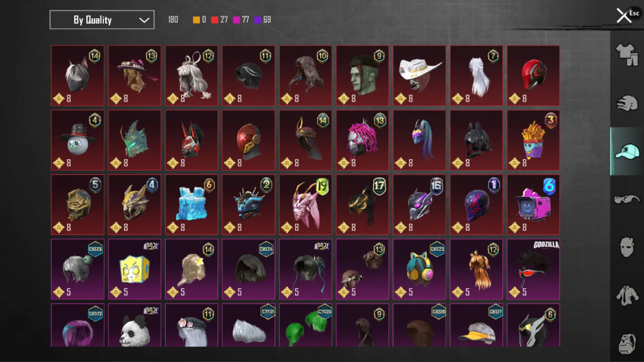Select the white cowboy hat item
This screenshot has width=644, height=362.
[419, 76]
